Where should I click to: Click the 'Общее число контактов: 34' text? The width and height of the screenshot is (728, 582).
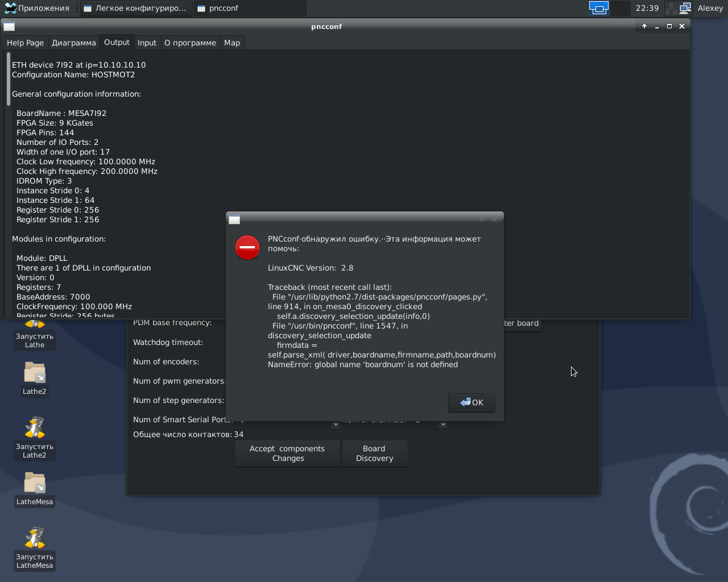click(x=188, y=434)
